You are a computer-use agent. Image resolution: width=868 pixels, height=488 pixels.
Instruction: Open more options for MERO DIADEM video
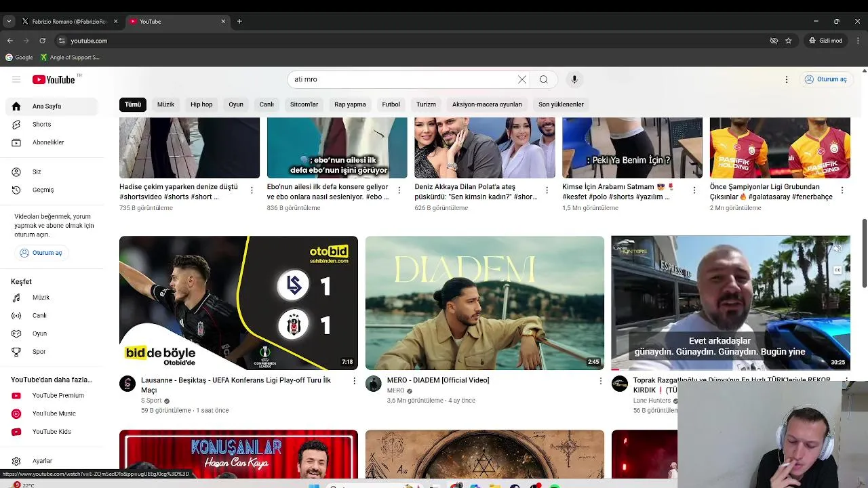pos(600,381)
